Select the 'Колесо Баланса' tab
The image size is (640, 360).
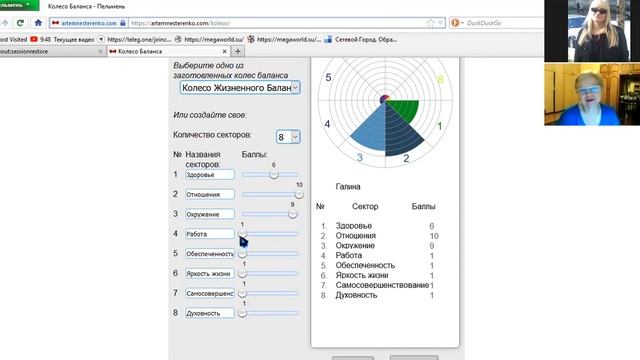(x=163, y=51)
